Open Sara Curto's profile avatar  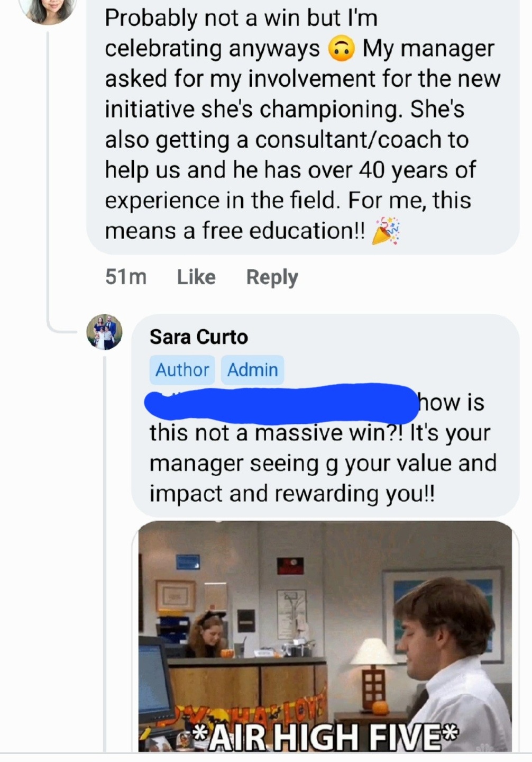(x=104, y=332)
